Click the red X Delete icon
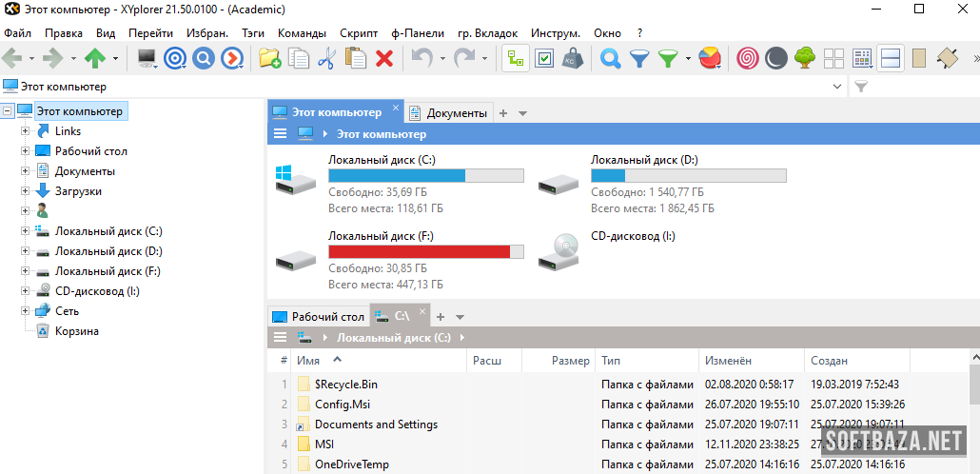Screen dimensions: 980x474 pos(384,59)
